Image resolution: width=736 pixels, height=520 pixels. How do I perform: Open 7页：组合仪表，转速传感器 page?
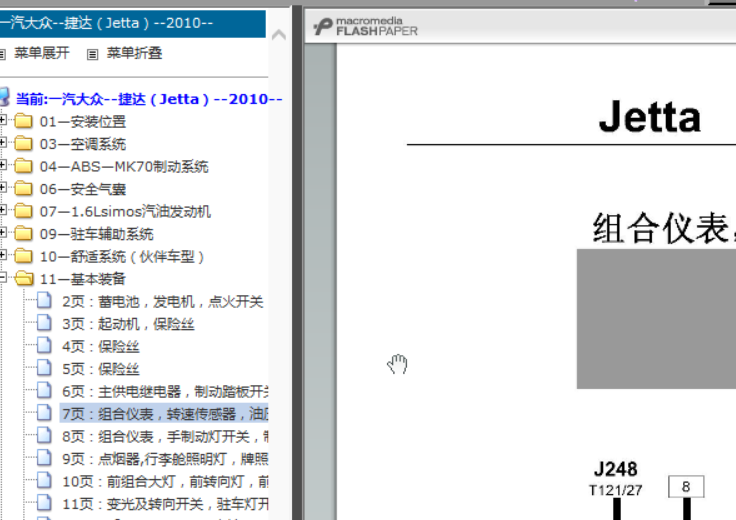tap(164, 413)
